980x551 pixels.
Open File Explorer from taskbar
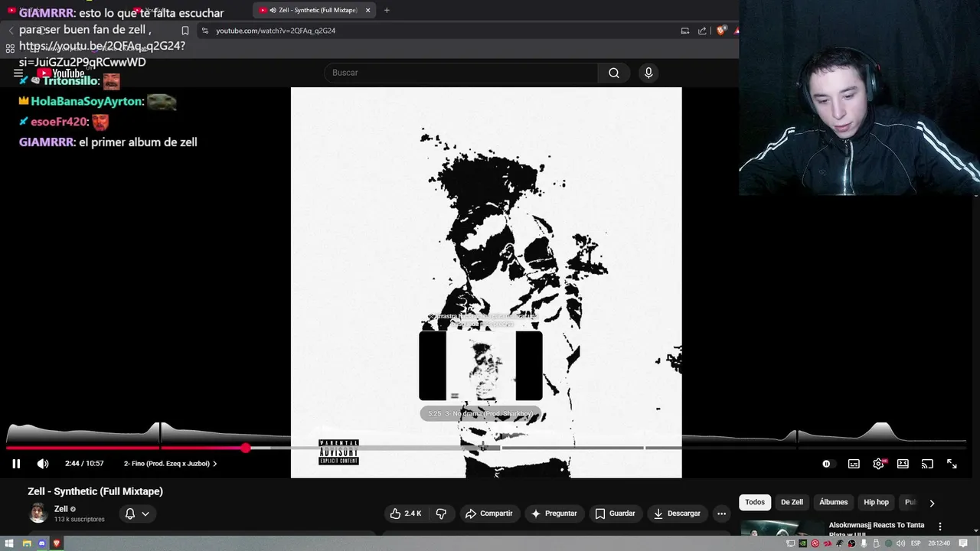point(26,543)
